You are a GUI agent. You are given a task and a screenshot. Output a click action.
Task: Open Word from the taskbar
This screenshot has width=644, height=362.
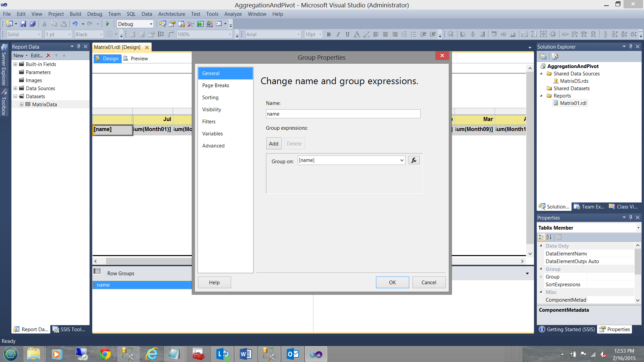click(x=246, y=354)
